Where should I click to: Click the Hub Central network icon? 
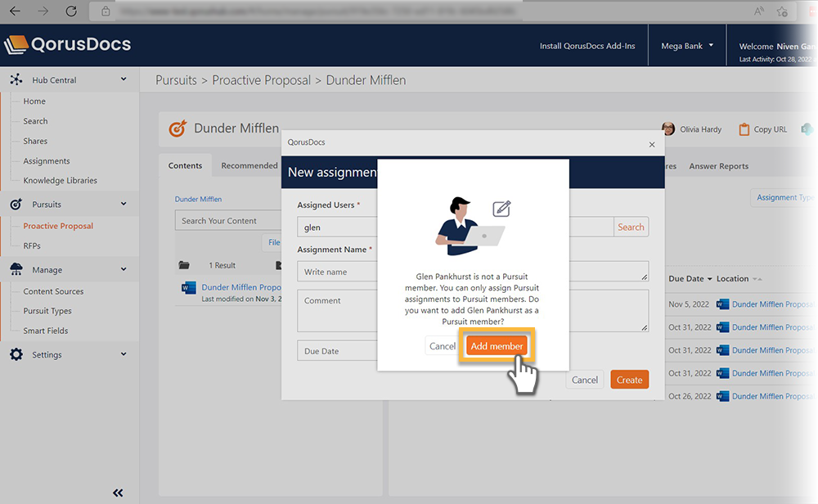[16, 80]
